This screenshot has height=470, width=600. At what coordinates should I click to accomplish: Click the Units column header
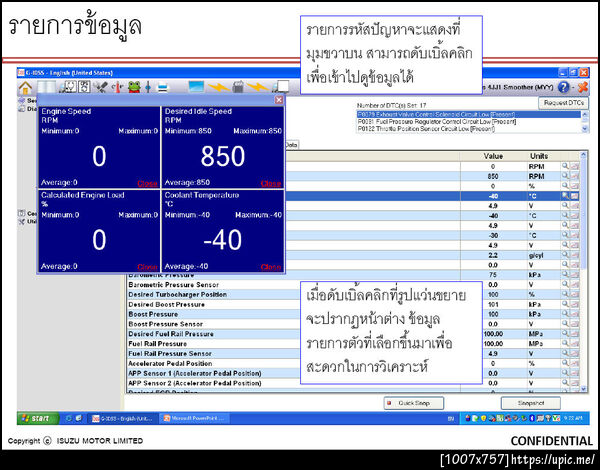click(539, 156)
